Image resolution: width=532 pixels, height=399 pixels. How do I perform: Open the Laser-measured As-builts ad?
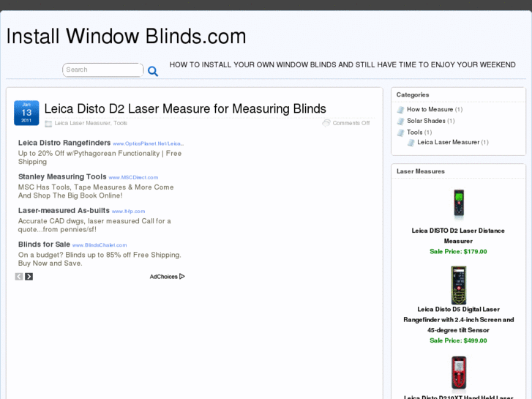[x=64, y=210]
